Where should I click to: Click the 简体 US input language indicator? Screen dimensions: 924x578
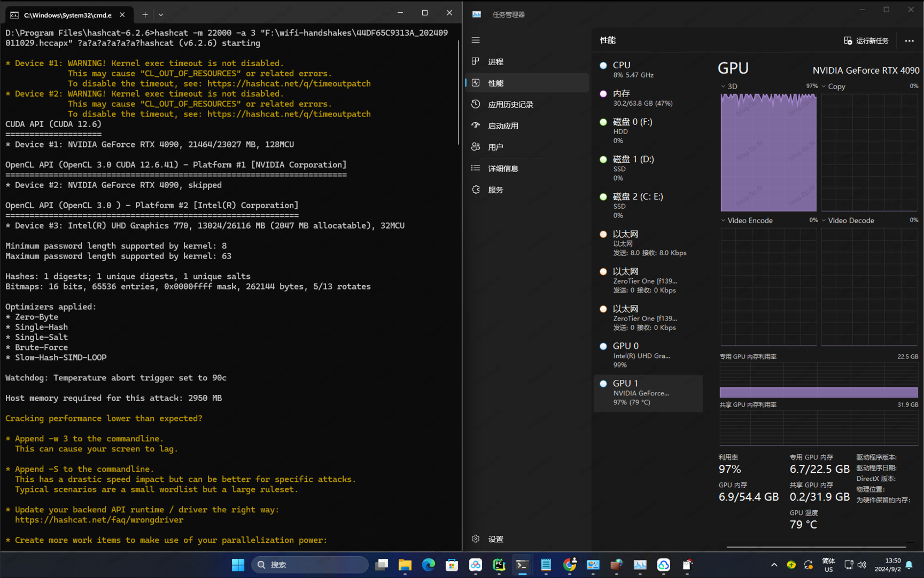[x=828, y=565]
